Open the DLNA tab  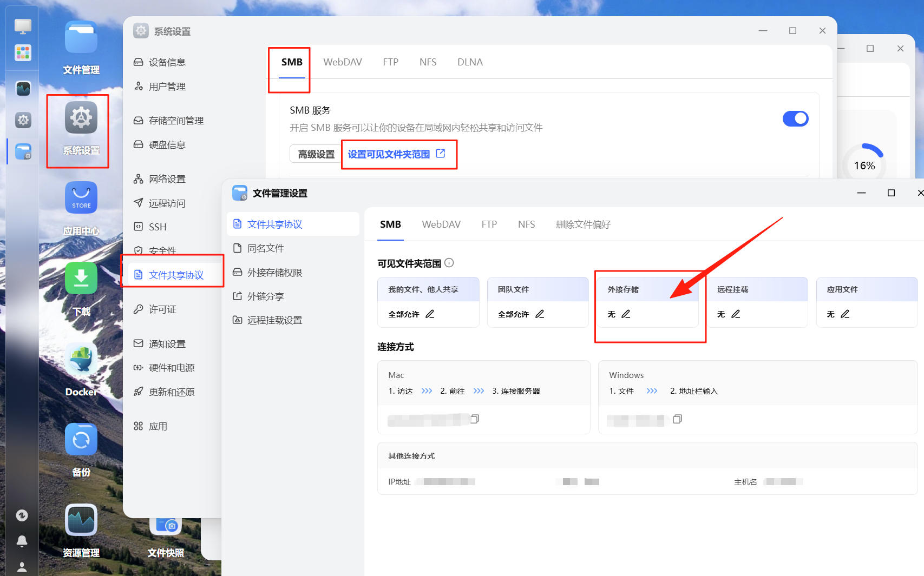[470, 62]
